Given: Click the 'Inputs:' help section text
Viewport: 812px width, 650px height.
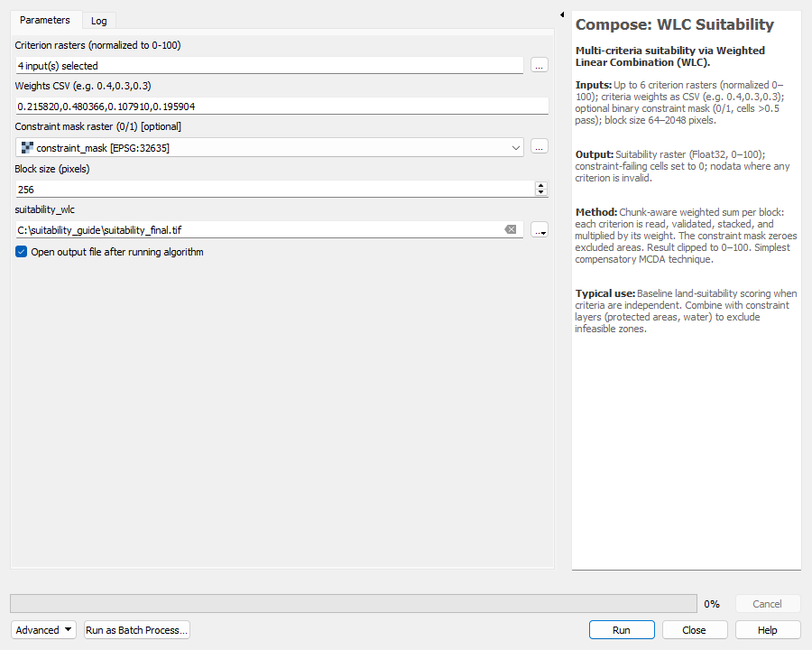Looking at the screenshot, I should tap(594, 85).
